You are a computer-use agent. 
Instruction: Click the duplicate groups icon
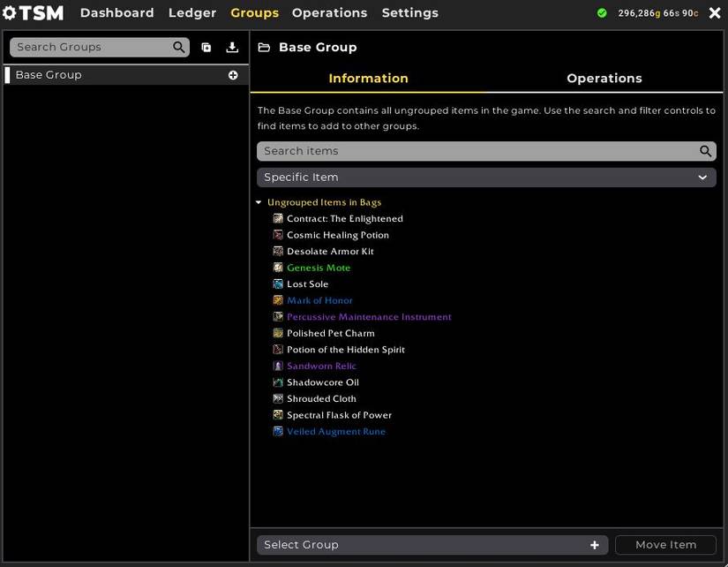click(206, 48)
